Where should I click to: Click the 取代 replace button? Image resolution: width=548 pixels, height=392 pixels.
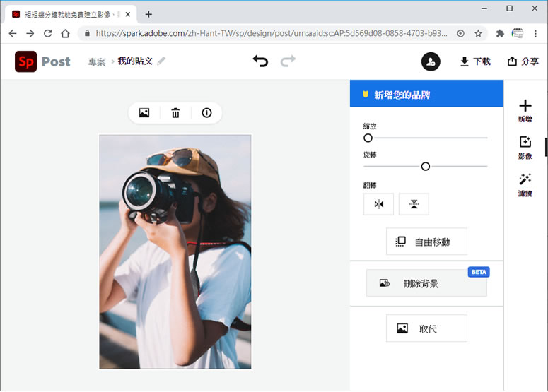click(x=426, y=328)
